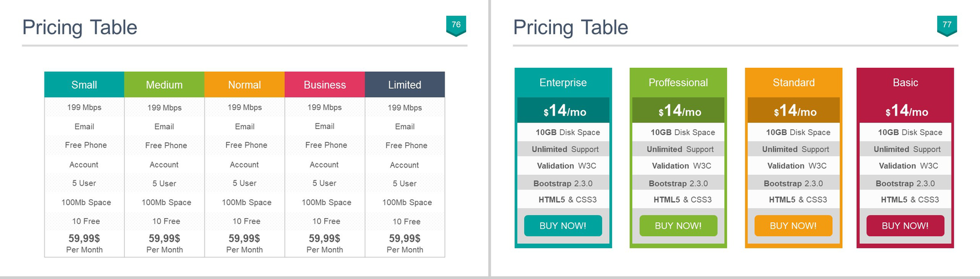Select the Business plan header
The image size is (980, 279).
[x=325, y=84]
